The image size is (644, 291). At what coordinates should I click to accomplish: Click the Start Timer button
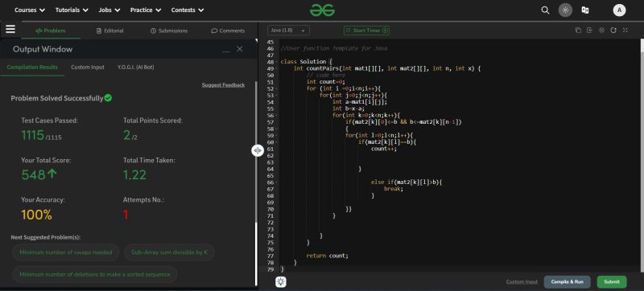point(367,31)
